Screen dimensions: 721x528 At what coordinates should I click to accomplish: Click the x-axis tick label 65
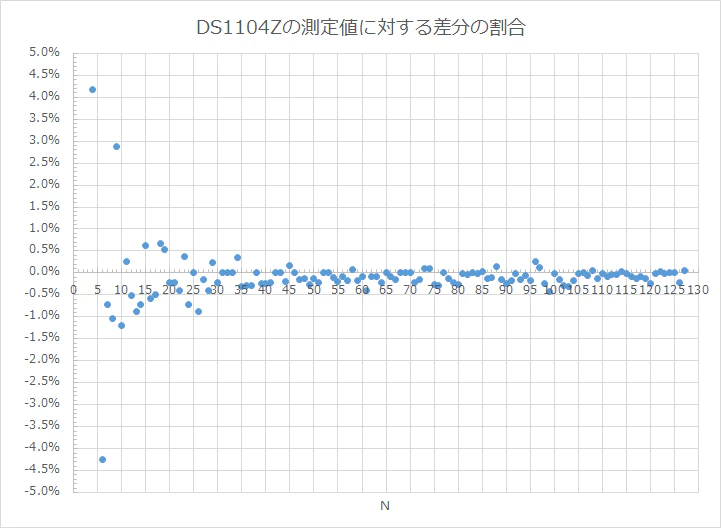click(386, 290)
